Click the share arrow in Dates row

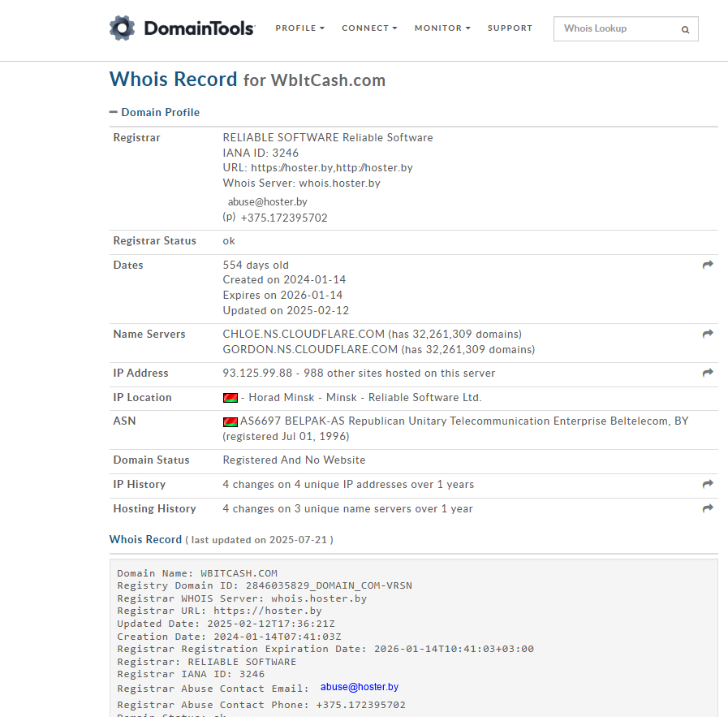coord(708,265)
